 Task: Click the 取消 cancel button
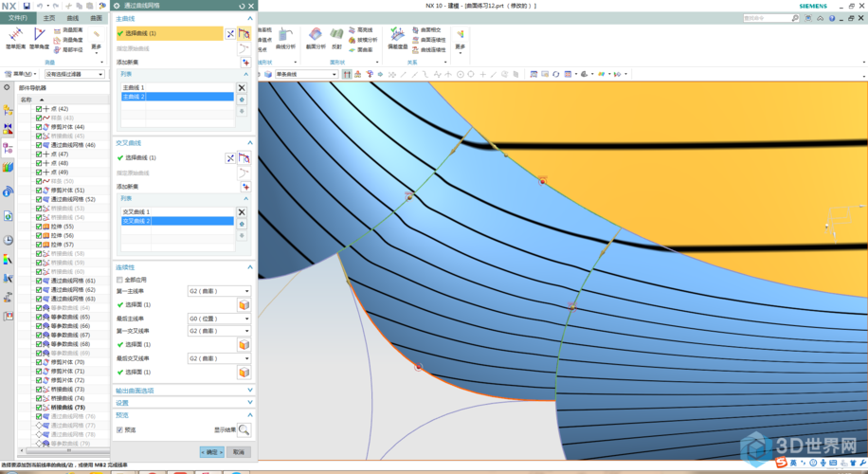[239, 452]
